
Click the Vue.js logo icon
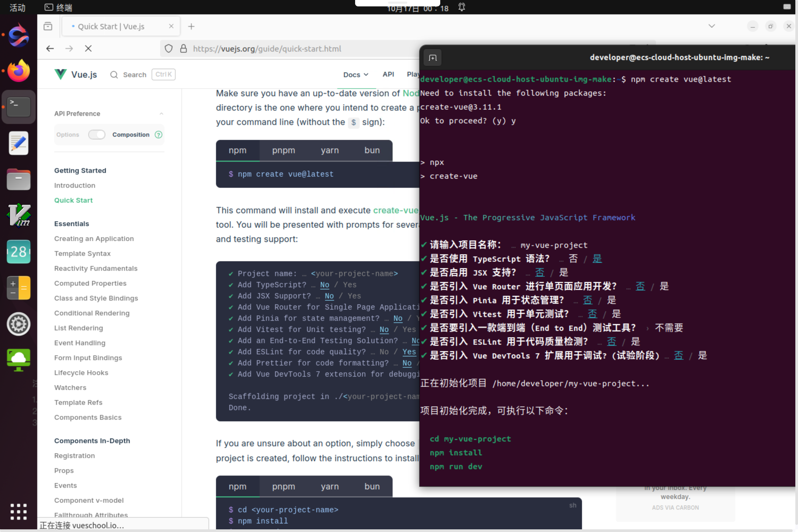pyautogui.click(x=60, y=74)
